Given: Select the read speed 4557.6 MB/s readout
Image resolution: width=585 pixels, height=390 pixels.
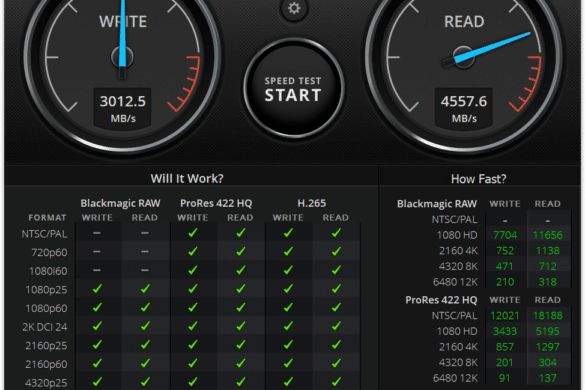Looking at the screenshot, I should 464,108.
